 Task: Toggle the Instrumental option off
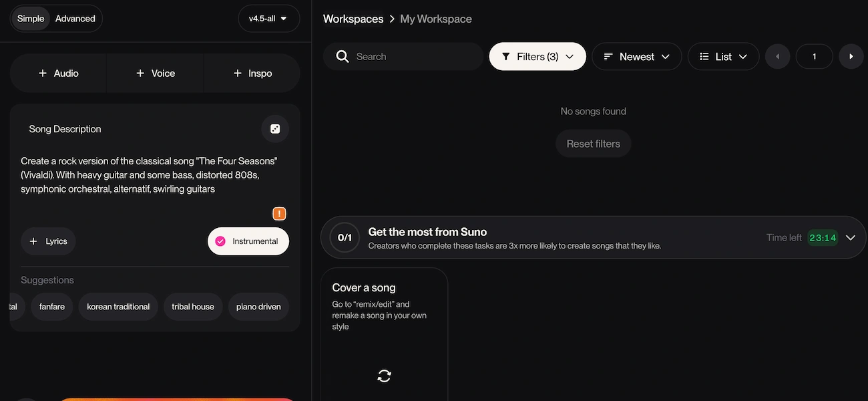pyautogui.click(x=248, y=241)
